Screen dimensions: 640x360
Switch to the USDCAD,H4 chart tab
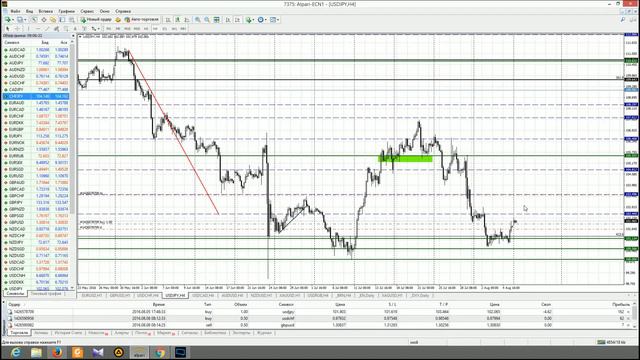203,295
